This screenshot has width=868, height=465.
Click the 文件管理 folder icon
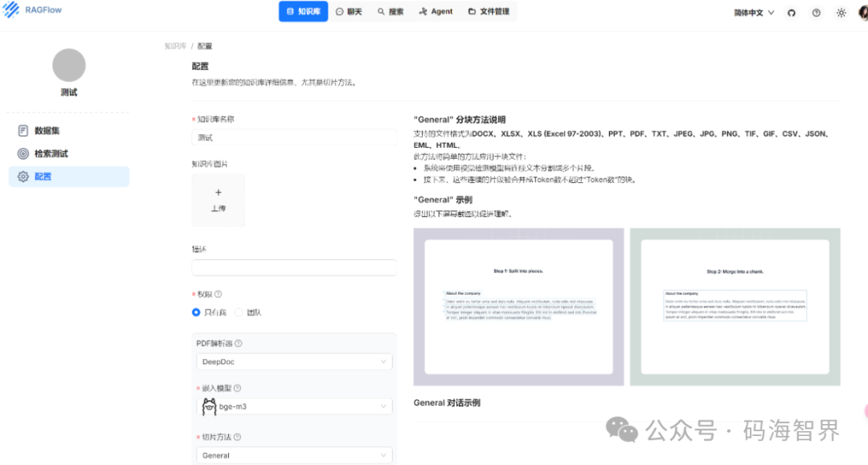473,11
